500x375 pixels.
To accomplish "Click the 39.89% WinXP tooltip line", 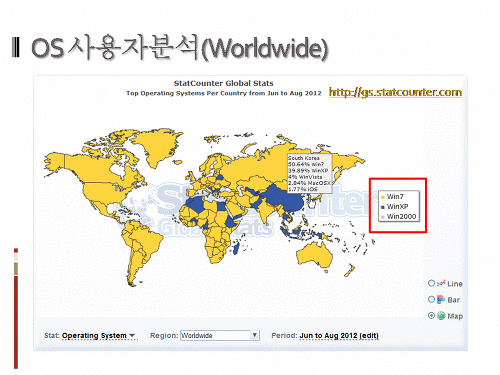I will 308,170.
